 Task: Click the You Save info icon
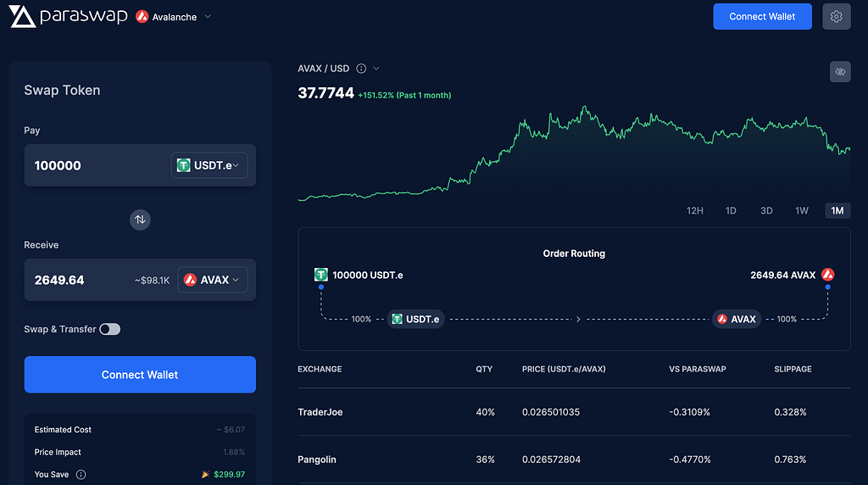click(x=81, y=475)
